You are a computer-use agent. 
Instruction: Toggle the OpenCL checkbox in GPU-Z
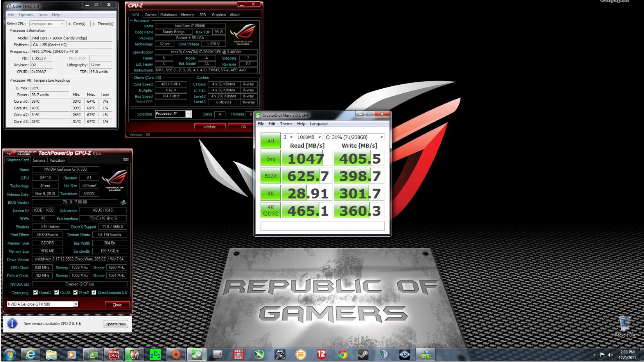(x=36, y=292)
